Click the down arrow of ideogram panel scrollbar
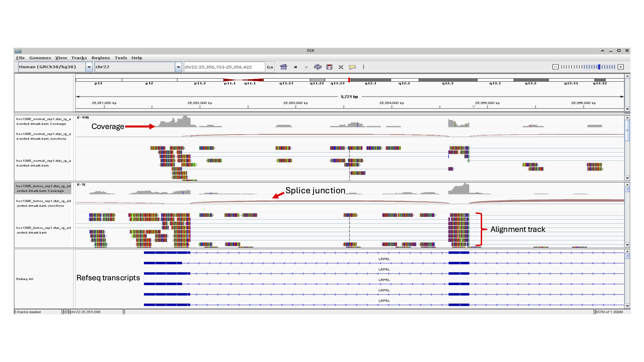Image resolution: width=644 pixels, height=362 pixels. point(627,109)
